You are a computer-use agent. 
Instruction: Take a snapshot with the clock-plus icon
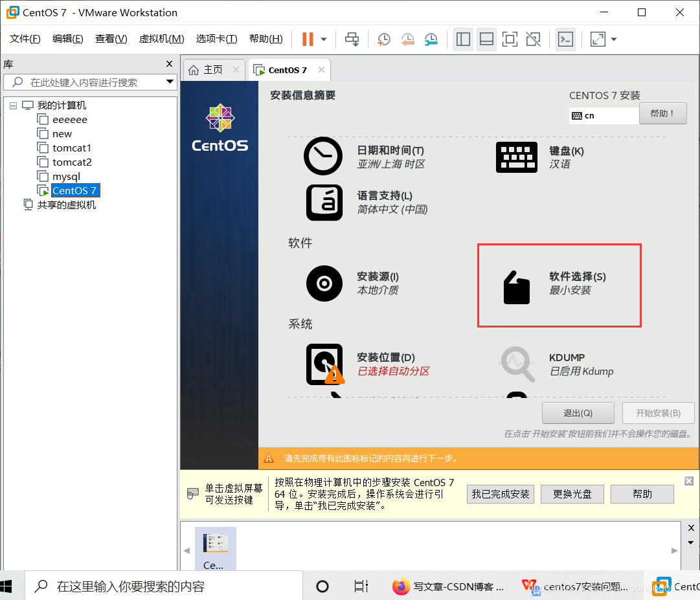point(383,39)
